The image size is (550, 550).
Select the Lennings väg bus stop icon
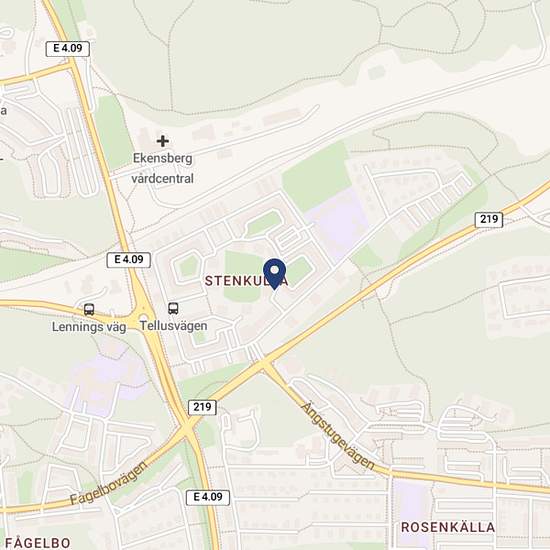[89, 309]
